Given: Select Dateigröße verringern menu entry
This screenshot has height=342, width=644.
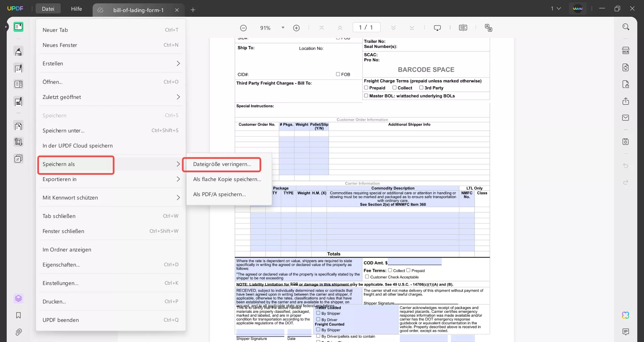Looking at the screenshot, I should (x=222, y=164).
